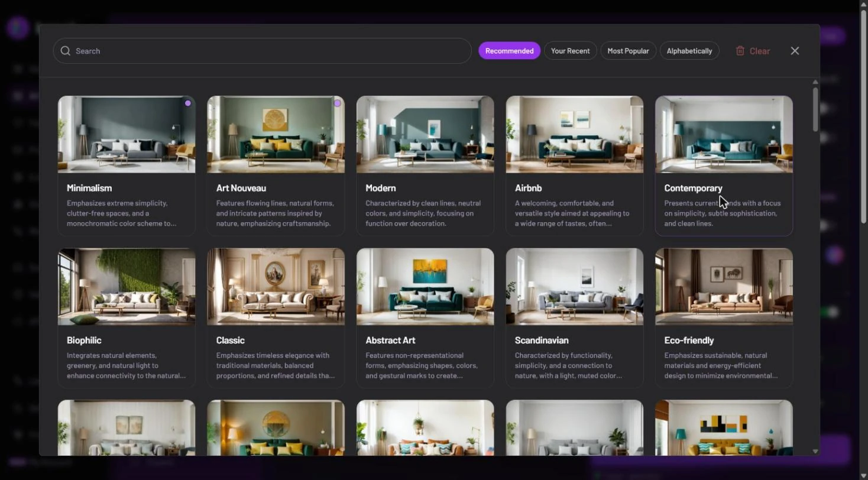Screen dimensions: 868x480
Task: Click description 'Integrates natural elements'
Action: click(126, 366)
